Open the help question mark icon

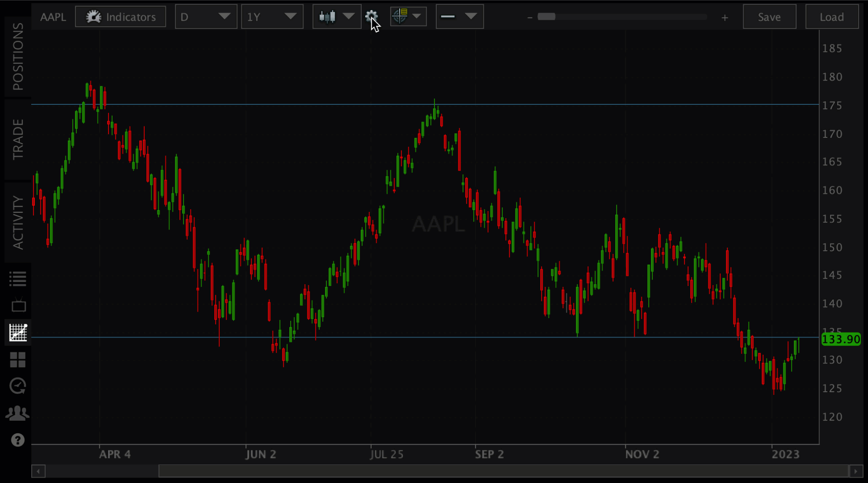(18, 440)
